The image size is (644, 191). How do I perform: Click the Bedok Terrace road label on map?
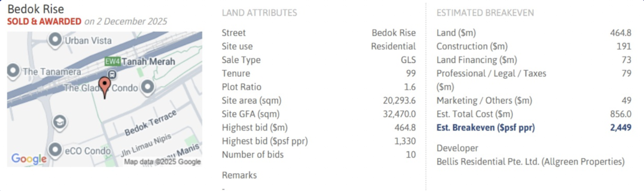click(x=150, y=123)
